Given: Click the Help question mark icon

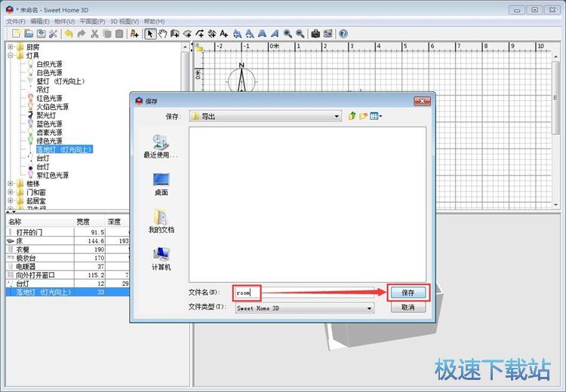Looking at the screenshot, I should click(x=343, y=34).
